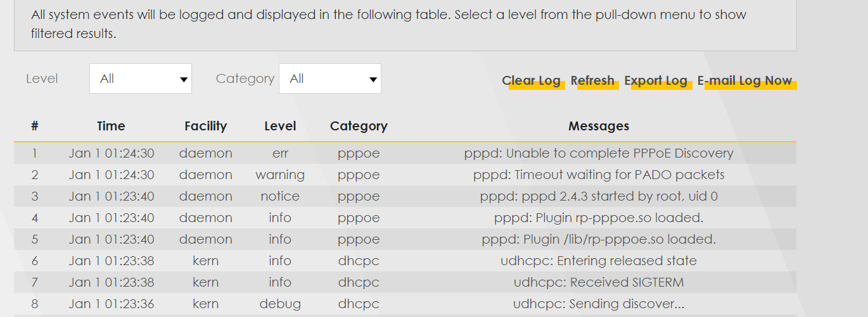
Task: Send log via E-mail Log Now
Action: pyautogui.click(x=744, y=81)
